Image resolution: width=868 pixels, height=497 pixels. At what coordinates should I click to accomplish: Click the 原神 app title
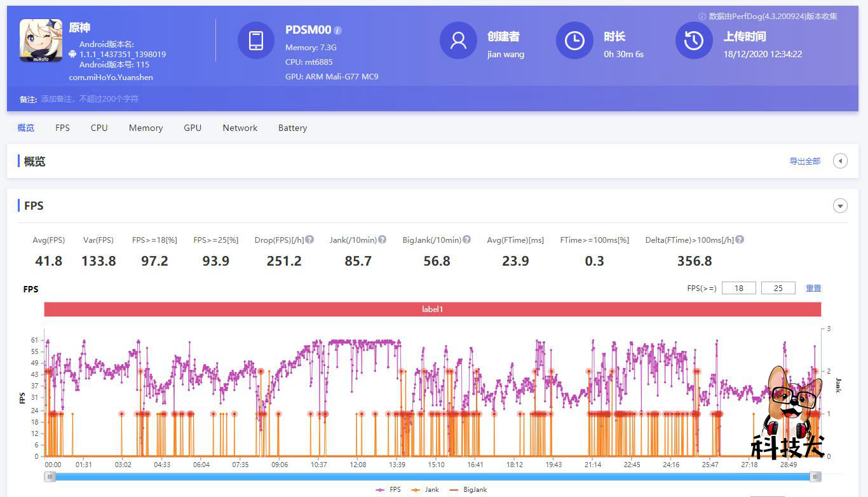coord(79,28)
